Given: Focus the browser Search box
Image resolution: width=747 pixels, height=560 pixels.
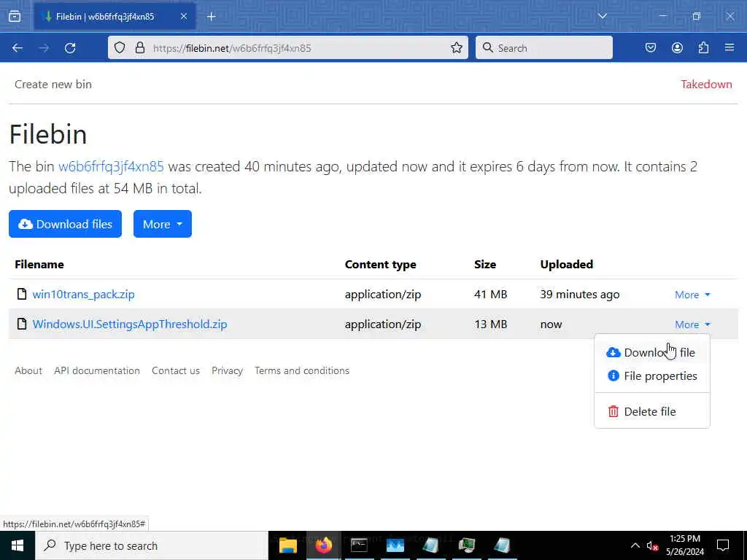Looking at the screenshot, I should pos(544,47).
